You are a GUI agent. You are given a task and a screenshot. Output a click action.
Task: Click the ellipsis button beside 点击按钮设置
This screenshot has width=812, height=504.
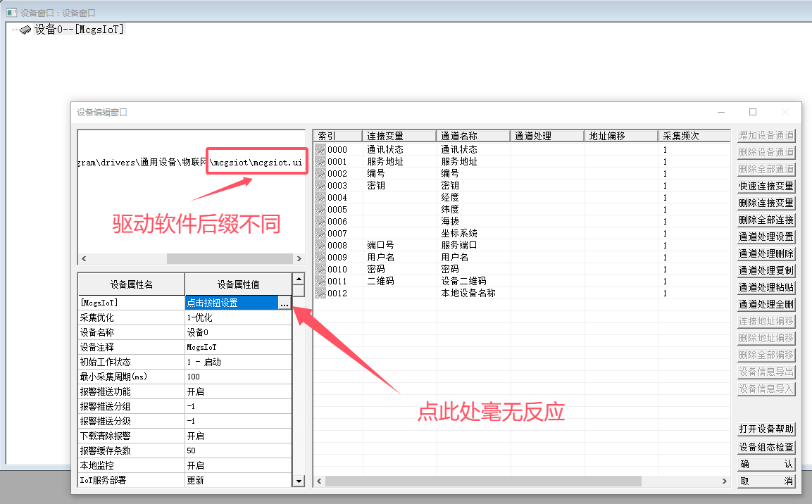[283, 303]
